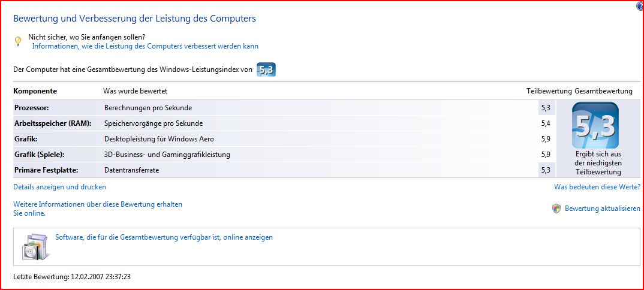Click Datentransferrate text
The height and width of the screenshot is (290, 644).
point(131,170)
